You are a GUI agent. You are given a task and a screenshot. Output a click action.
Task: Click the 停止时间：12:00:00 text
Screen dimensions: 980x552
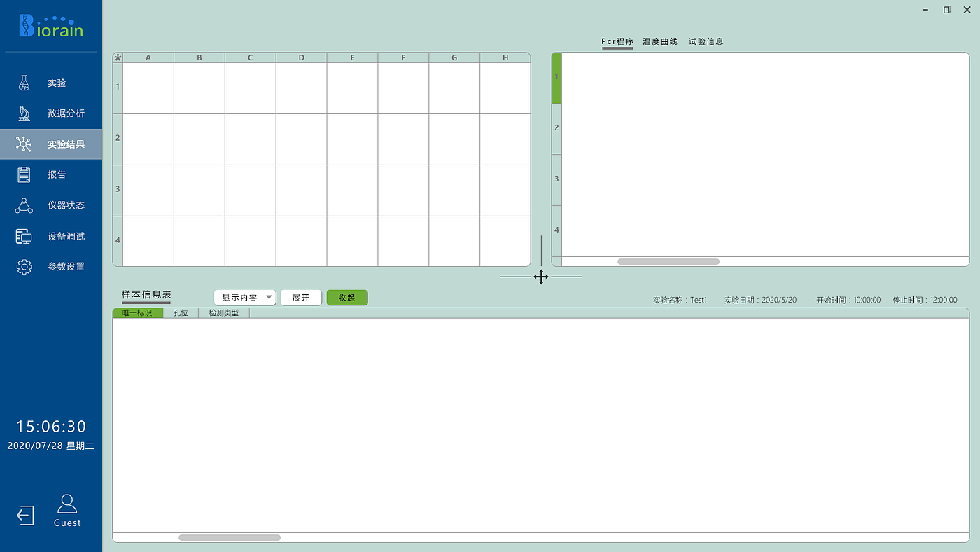[925, 300]
